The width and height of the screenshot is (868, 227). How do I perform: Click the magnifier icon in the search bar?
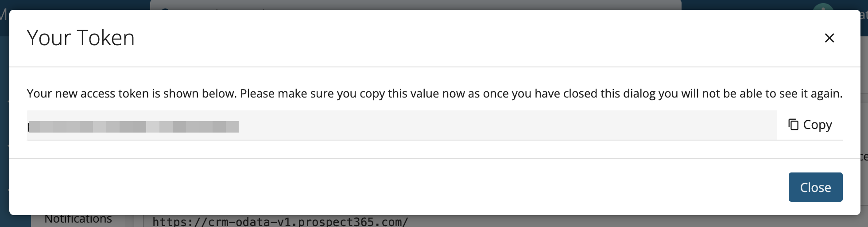click(x=165, y=8)
